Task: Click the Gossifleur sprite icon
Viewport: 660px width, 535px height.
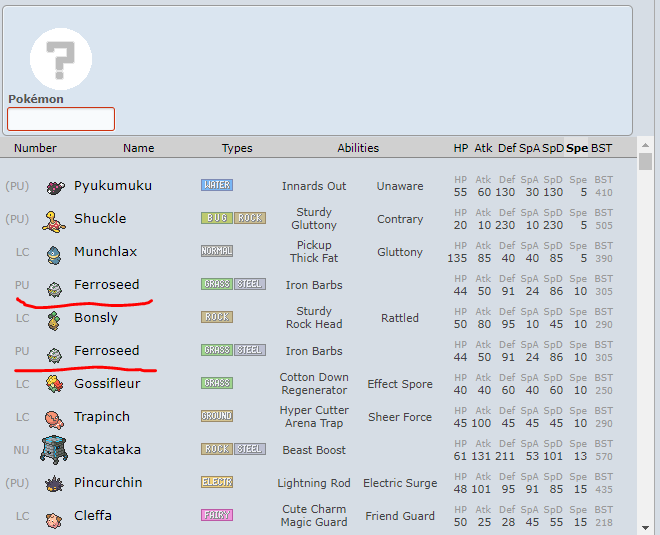Action: (55, 384)
